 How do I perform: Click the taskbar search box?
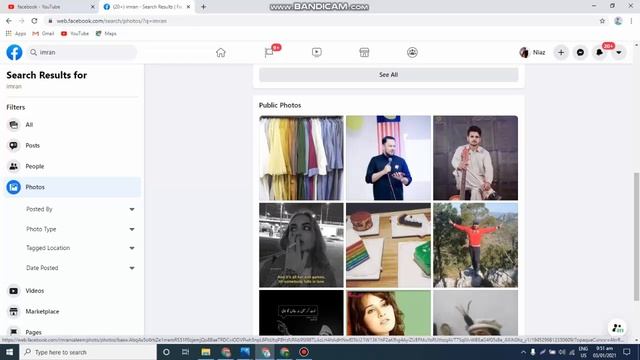click(88, 352)
